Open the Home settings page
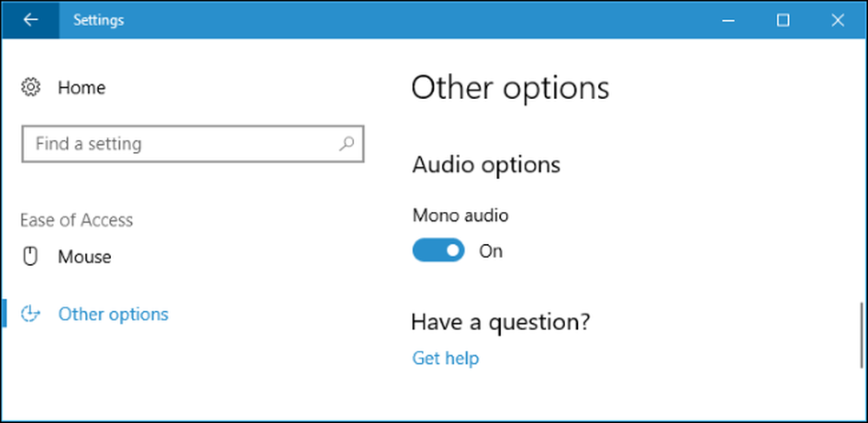The width and height of the screenshot is (868, 423). 82,88
